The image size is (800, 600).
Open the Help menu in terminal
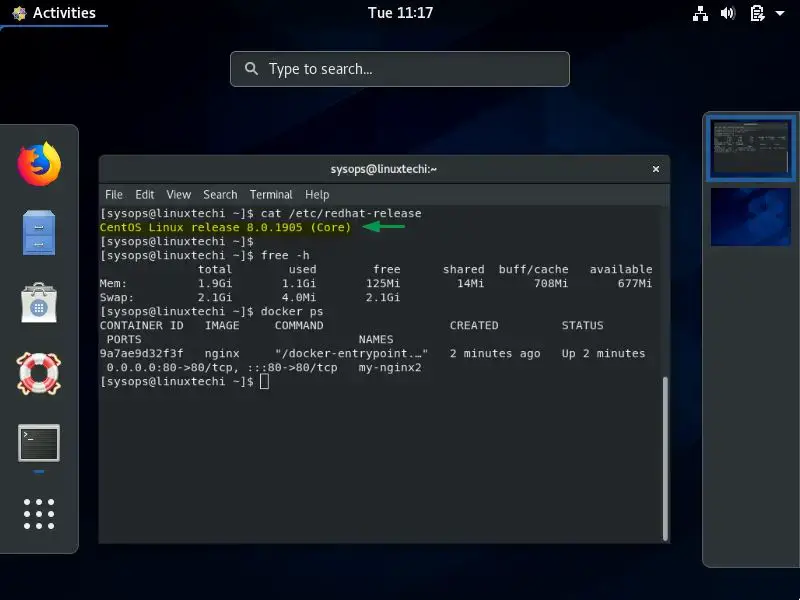point(317,194)
